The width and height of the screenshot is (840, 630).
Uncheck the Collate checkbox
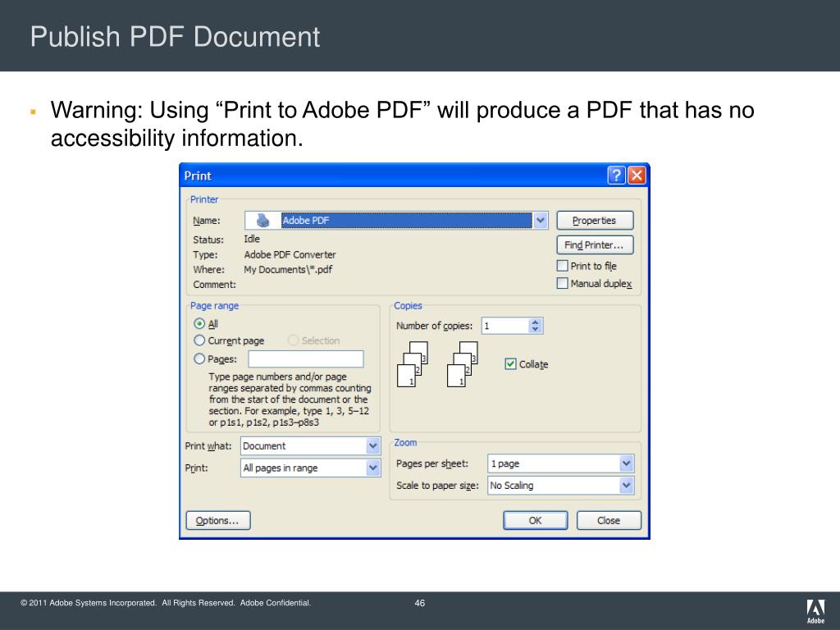tap(510, 363)
